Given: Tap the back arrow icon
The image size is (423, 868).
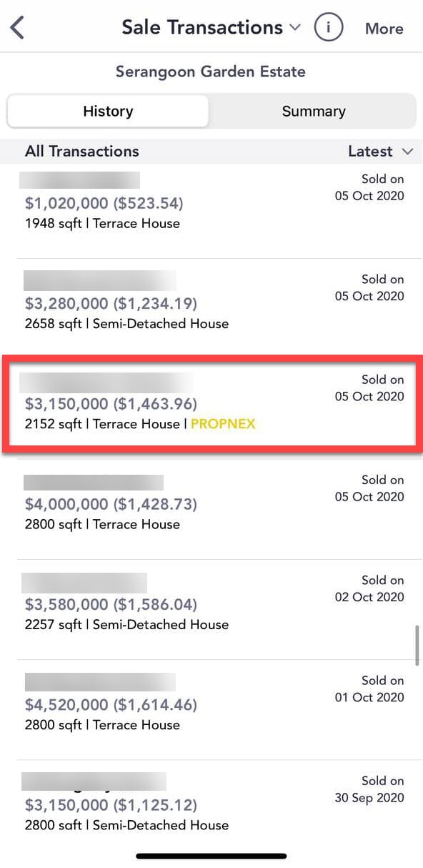Looking at the screenshot, I should click(x=17, y=28).
